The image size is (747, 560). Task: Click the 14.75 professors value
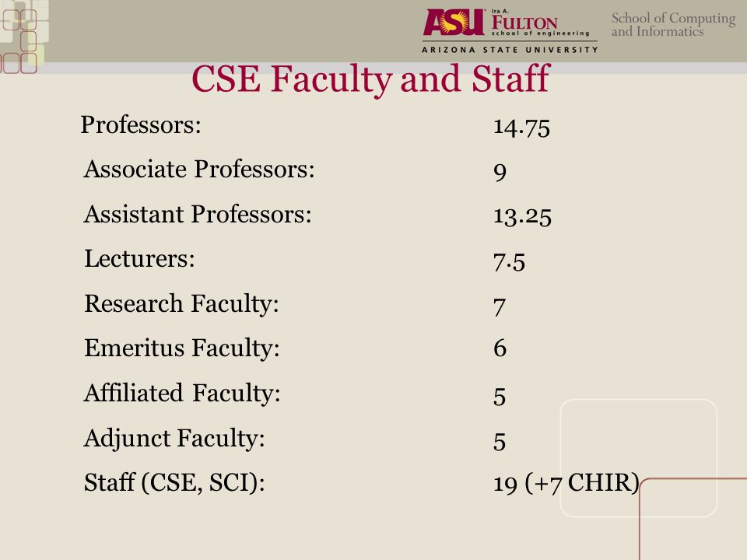click(x=521, y=128)
